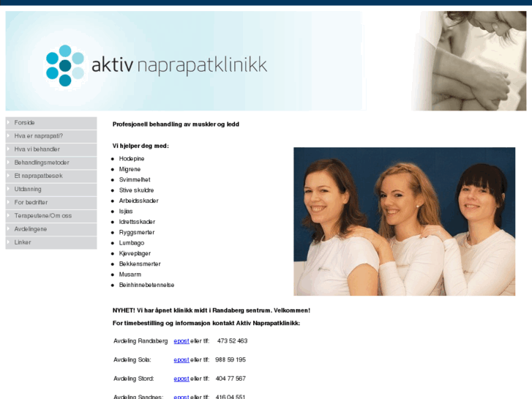The height and width of the screenshot is (399, 532).
Task: Click the Avdeling Sola label
Action: tap(132, 359)
